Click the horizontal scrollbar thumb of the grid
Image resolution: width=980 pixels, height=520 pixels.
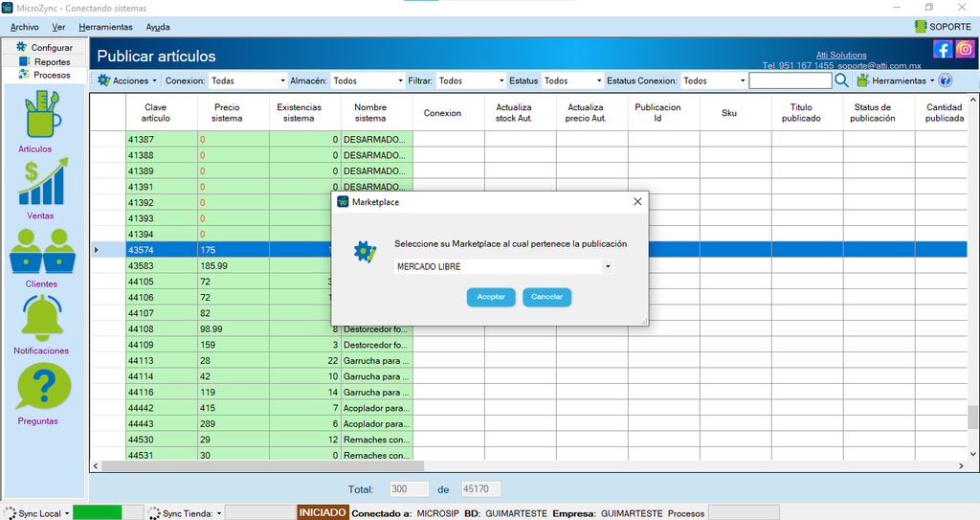coord(262,466)
